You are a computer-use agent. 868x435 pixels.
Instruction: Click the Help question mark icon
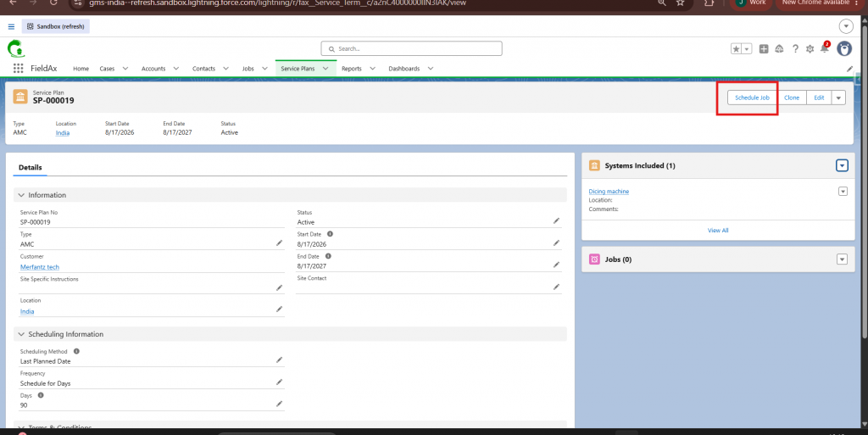[x=795, y=48]
